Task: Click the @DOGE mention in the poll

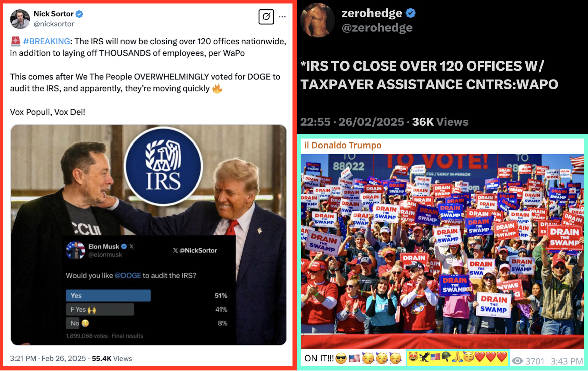Action: tap(128, 275)
